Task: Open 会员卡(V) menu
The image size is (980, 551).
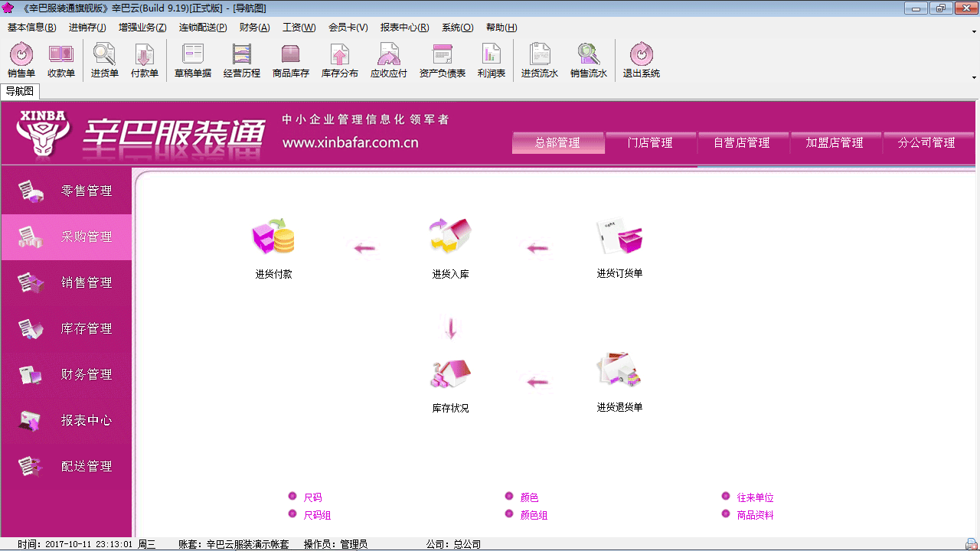Action: pos(348,28)
